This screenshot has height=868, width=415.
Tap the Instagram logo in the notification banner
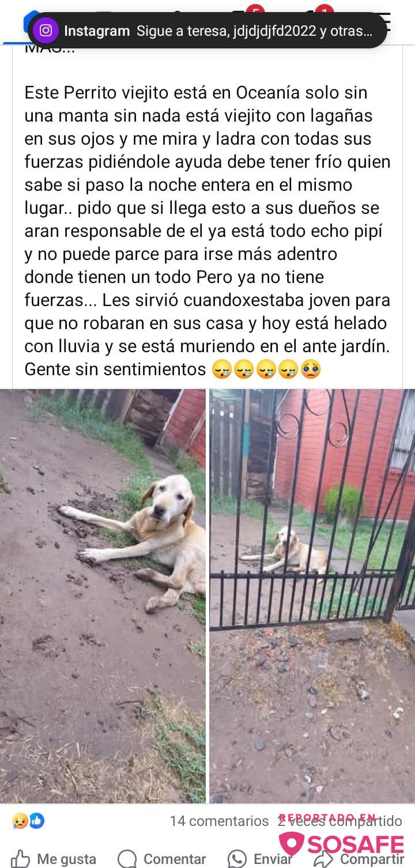[x=46, y=31]
